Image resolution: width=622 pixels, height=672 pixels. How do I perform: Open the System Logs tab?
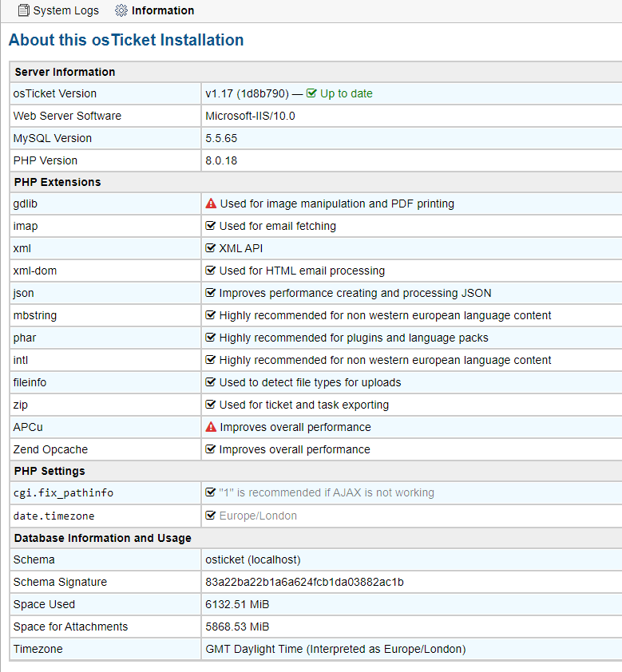click(x=65, y=10)
